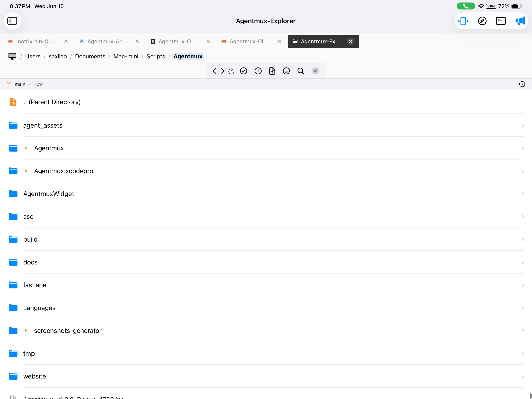Open the compass browser icon
532x399 pixels.
pyautogui.click(x=482, y=21)
